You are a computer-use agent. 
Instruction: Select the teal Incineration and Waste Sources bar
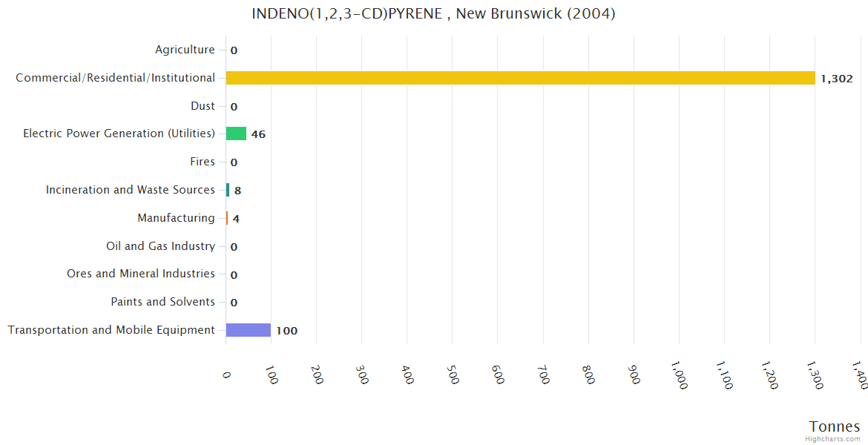pos(228,190)
